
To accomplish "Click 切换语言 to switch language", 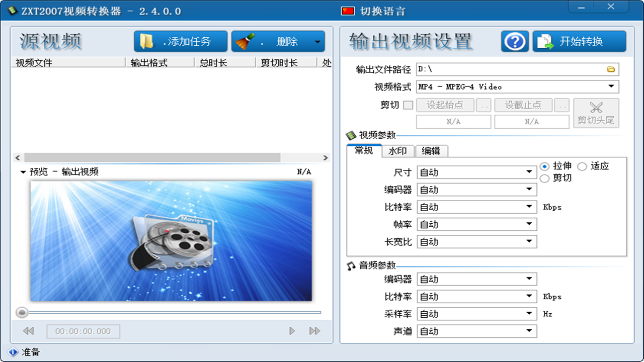I will click(x=383, y=11).
